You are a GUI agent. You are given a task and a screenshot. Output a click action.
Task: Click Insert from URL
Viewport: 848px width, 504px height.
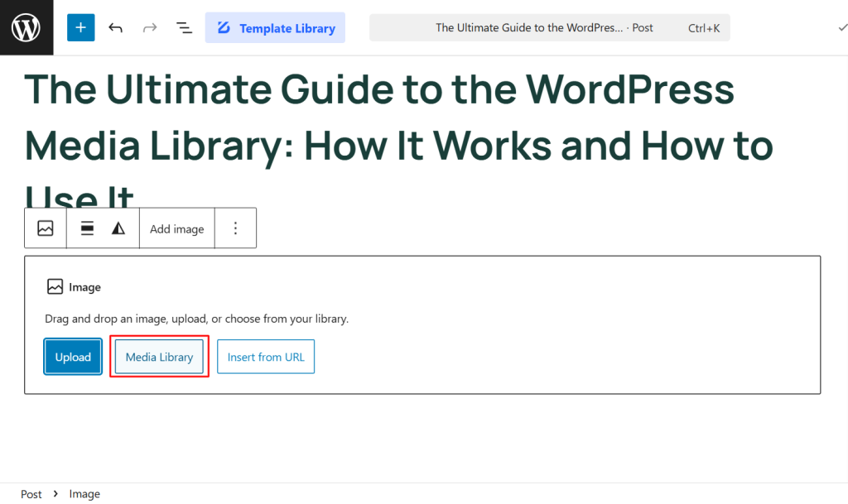pyautogui.click(x=266, y=357)
